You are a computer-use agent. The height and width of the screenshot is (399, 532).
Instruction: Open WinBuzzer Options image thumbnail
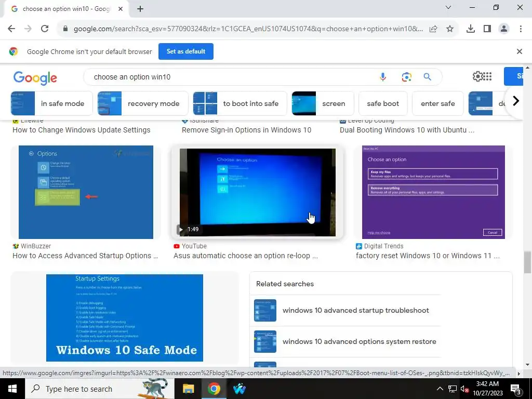pos(86,192)
